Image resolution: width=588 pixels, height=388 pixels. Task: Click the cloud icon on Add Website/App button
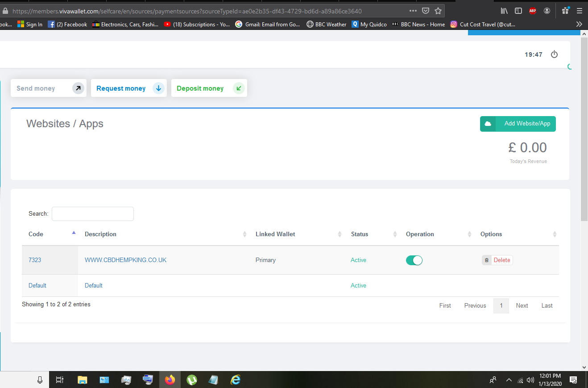point(488,124)
